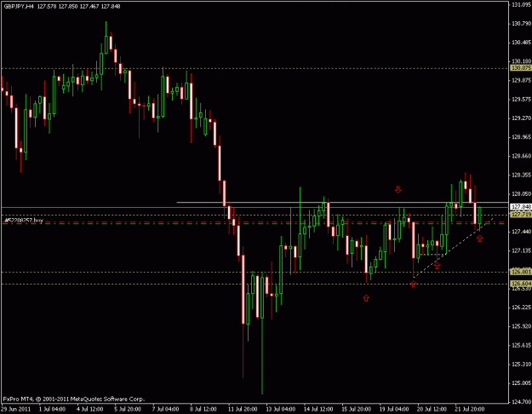Image resolution: width=532 pixels, height=414 pixels.
Task: Click the 129.270 price axis label
Action: (521, 118)
